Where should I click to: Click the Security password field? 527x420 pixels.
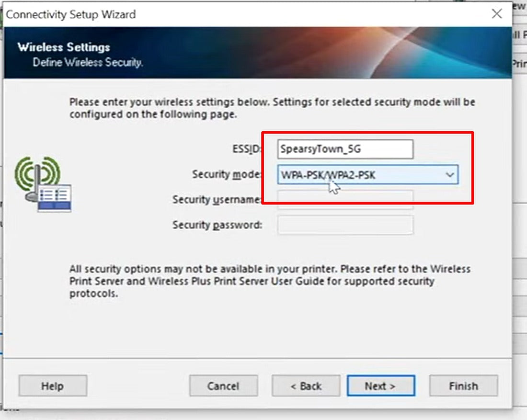tap(345, 225)
